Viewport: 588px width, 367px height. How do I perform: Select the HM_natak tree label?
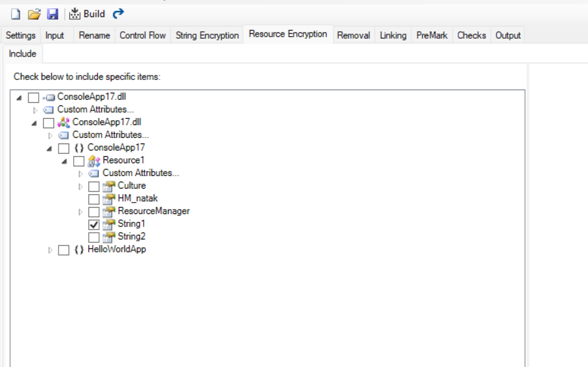[138, 199]
